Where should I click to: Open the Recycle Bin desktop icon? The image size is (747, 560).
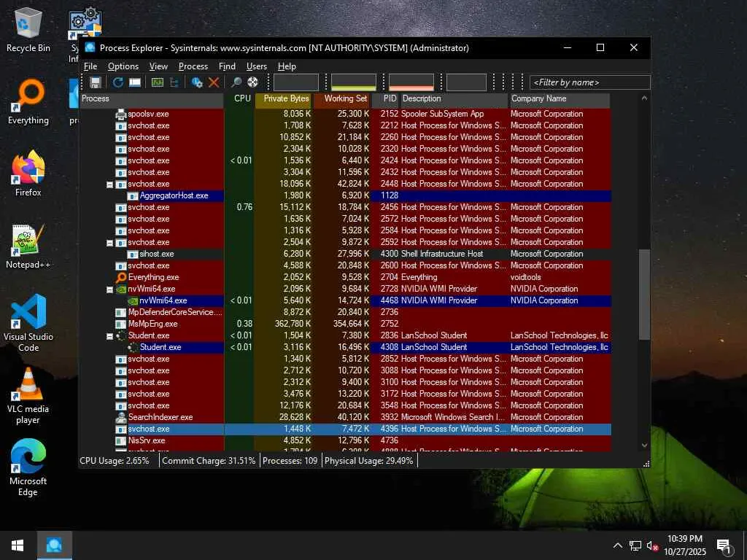(x=28, y=30)
